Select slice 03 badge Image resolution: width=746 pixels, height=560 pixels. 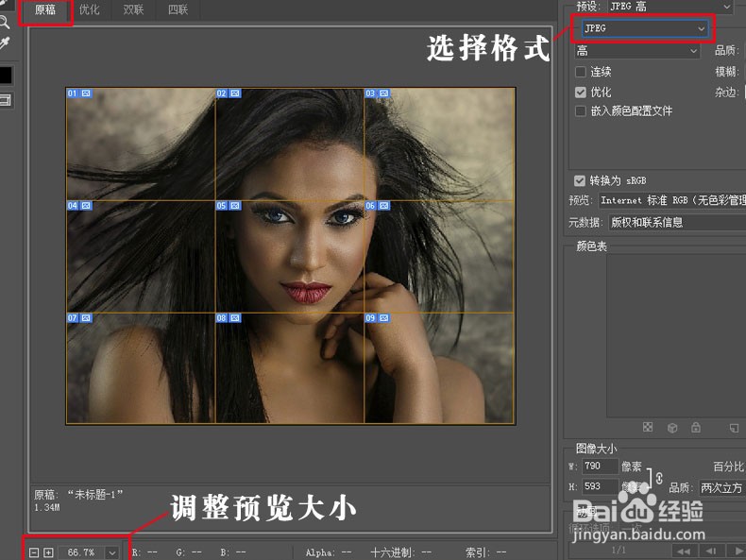click(378, 93)
